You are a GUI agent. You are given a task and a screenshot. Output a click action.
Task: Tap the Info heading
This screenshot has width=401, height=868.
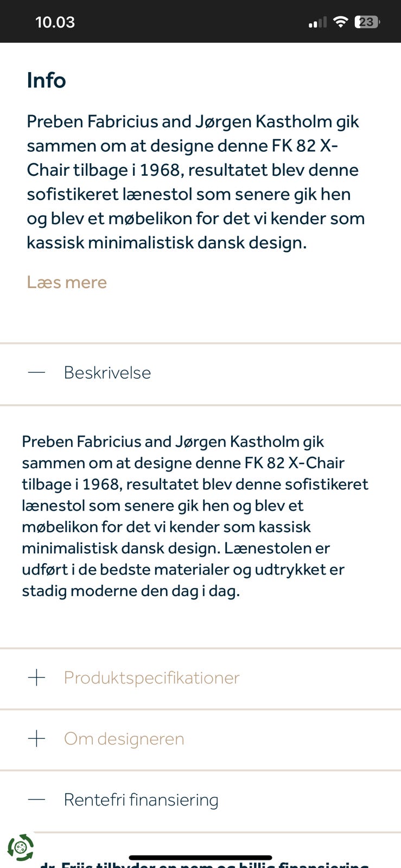pyautogui.click(x=46, y=80)
